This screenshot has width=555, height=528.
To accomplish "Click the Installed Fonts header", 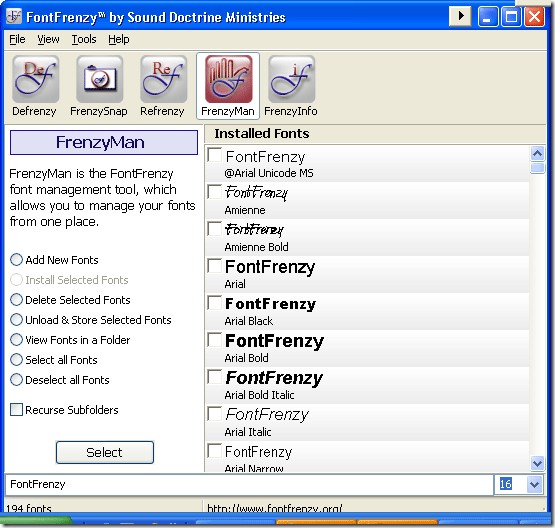I will click(x=262, y=133).
